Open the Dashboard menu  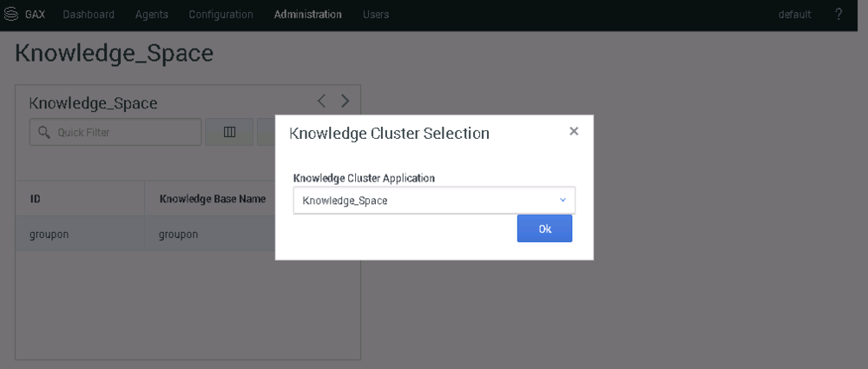pos(89,15)
